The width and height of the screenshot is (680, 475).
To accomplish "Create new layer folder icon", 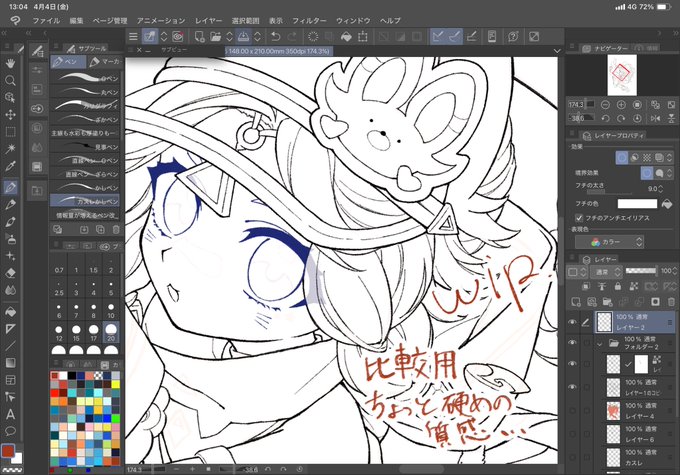I will (x=607, y=301).
